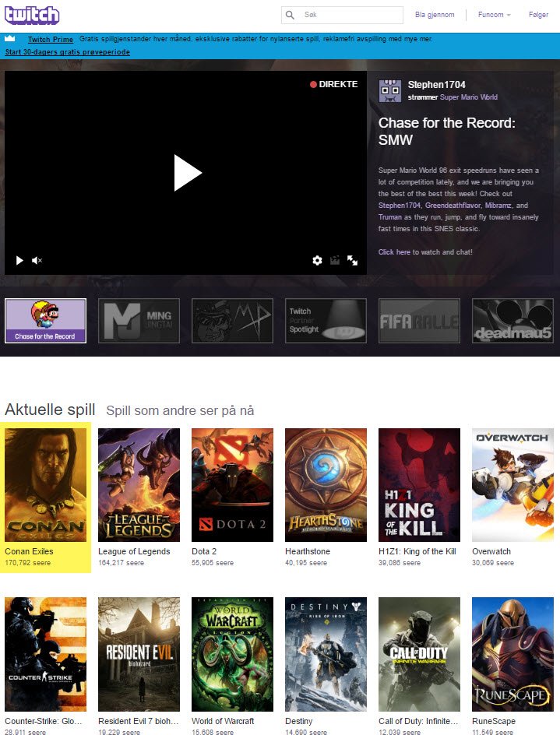This screenshot has width=560, height=735.
Task: Open Call of Duty Infinite Warfare cover
Action: (419, 654)
